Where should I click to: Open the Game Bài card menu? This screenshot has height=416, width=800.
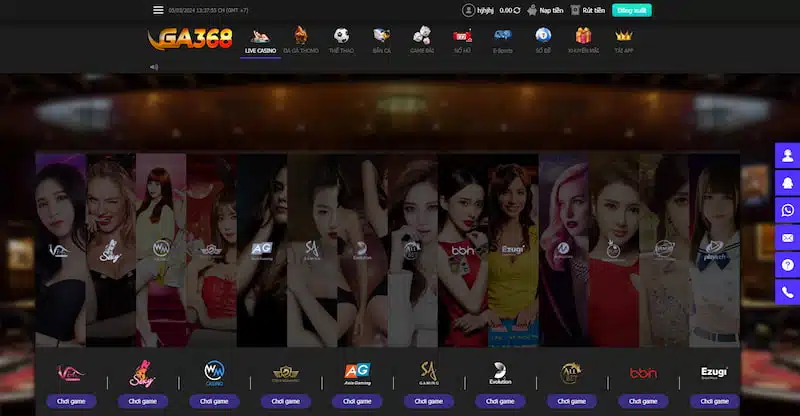tap(422, 41)
